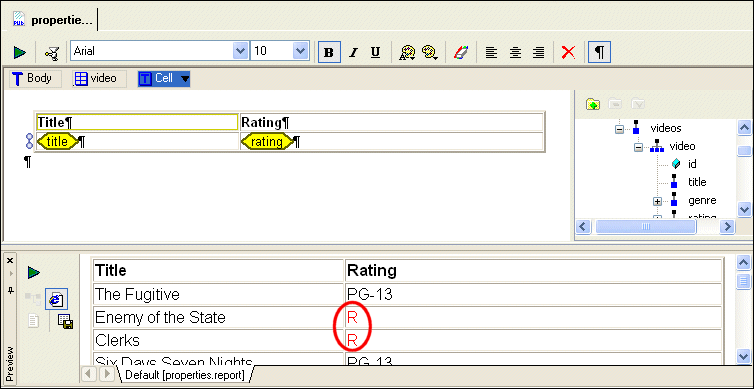The height and width of the screenshot is (389, 754).
Task: Toggle Italic formatting button
Action: point(353,52)
